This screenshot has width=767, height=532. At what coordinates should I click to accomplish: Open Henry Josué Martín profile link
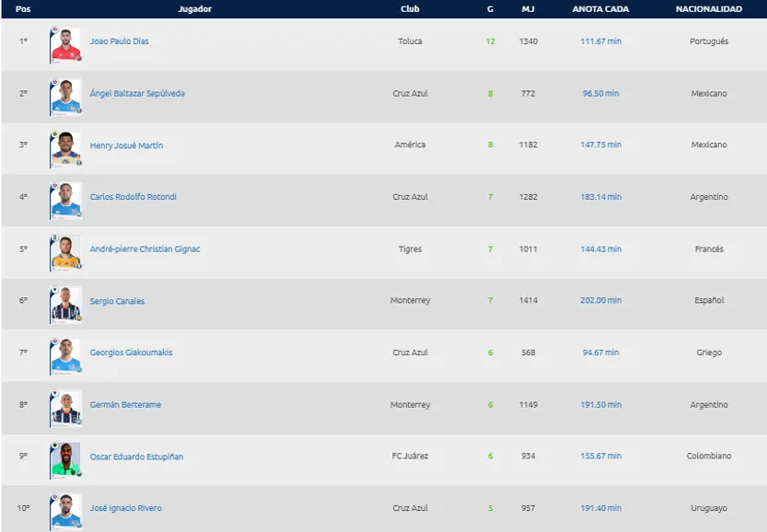point(126,145)
